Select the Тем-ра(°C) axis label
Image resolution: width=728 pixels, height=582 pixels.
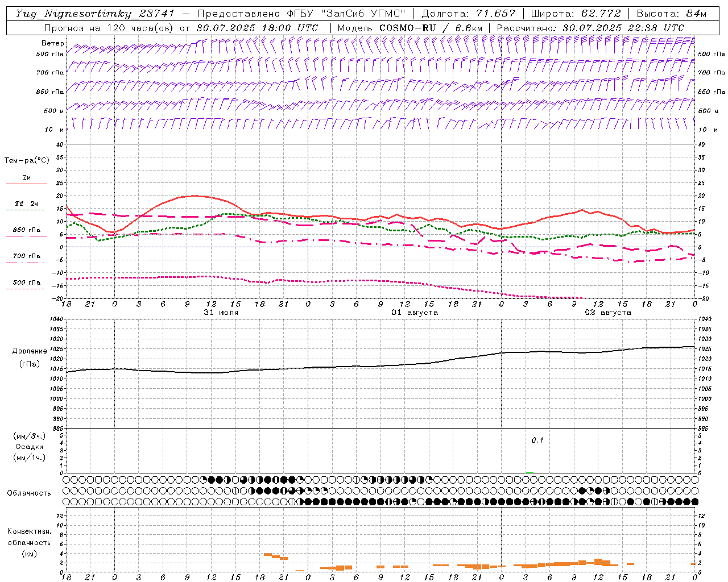[27, 161]
